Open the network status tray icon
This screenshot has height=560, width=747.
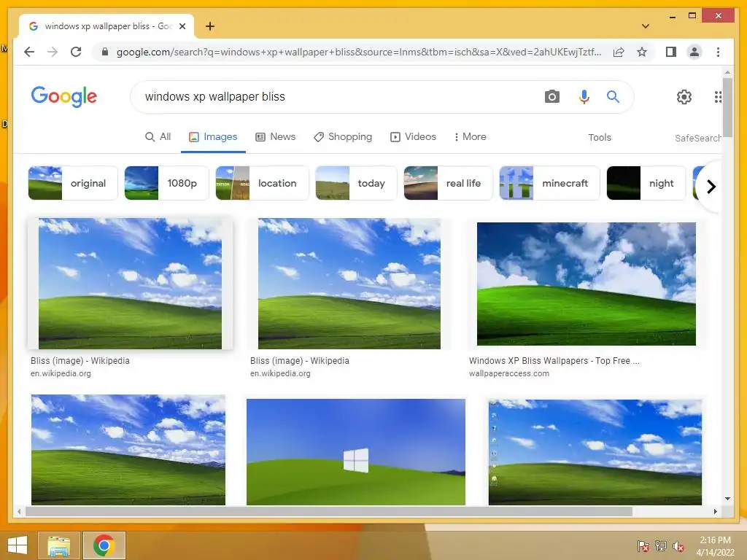661,546
